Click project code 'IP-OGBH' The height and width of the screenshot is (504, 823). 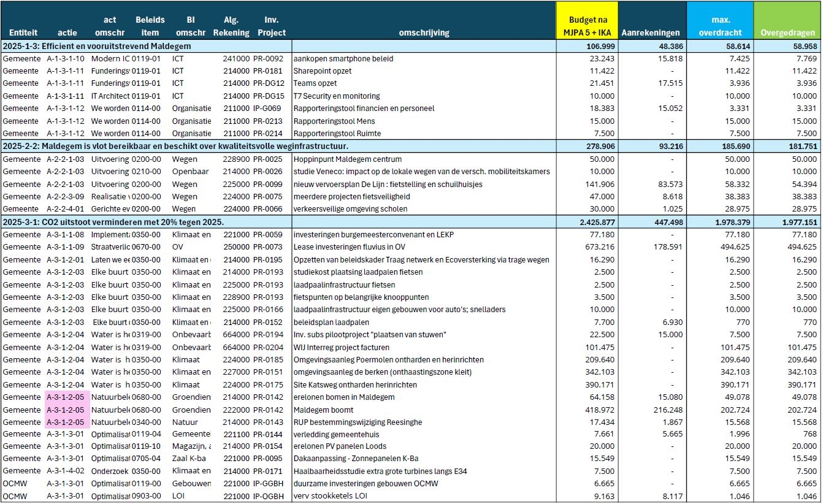tap(269, 496)
